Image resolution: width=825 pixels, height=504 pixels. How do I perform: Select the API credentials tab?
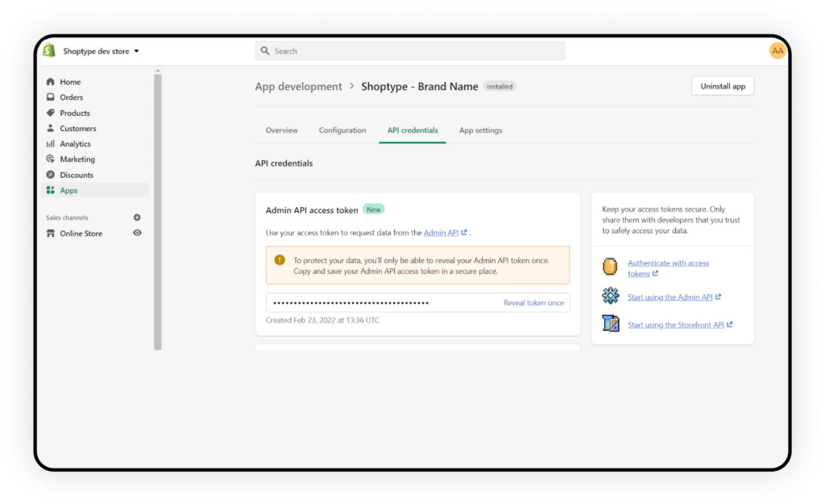coord(412,130)
